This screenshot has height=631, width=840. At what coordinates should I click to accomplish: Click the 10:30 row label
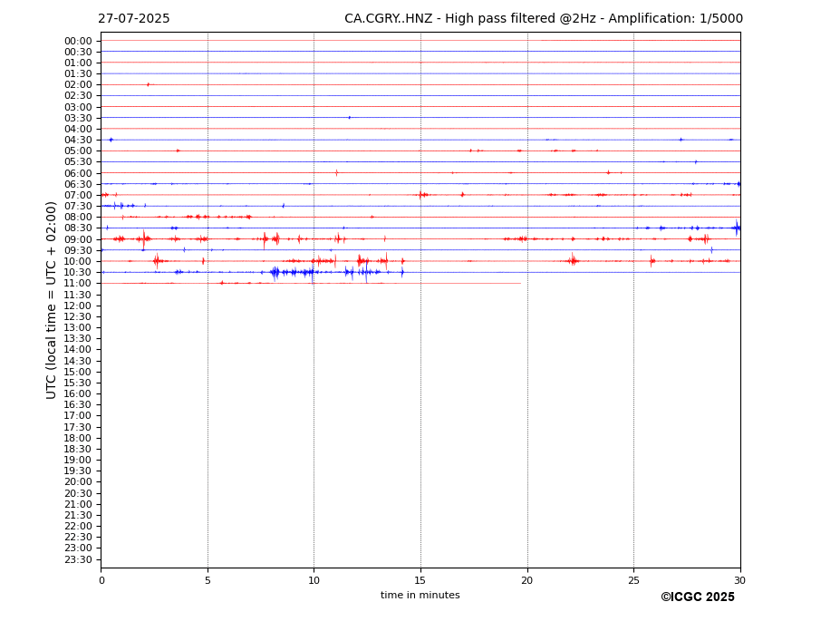[78, 272]
